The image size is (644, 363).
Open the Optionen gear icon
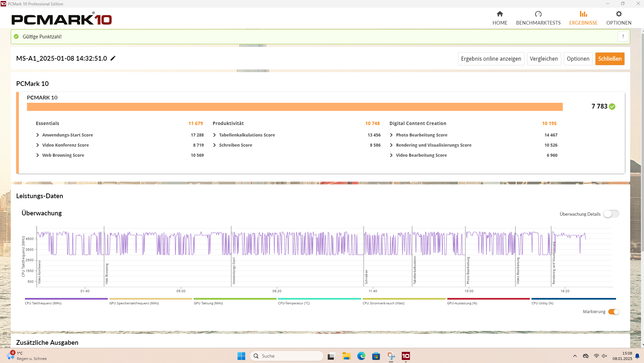point(619,14)
